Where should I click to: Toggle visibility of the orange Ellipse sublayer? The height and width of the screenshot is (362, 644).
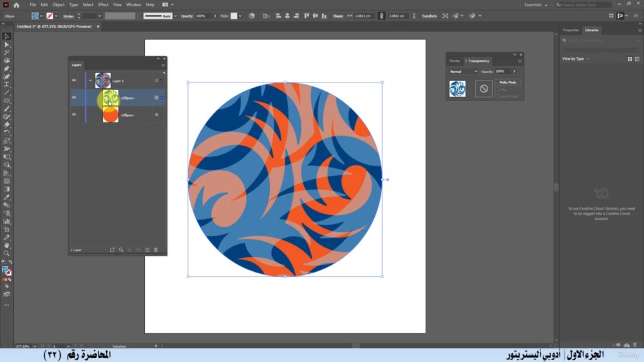(74, 115)
